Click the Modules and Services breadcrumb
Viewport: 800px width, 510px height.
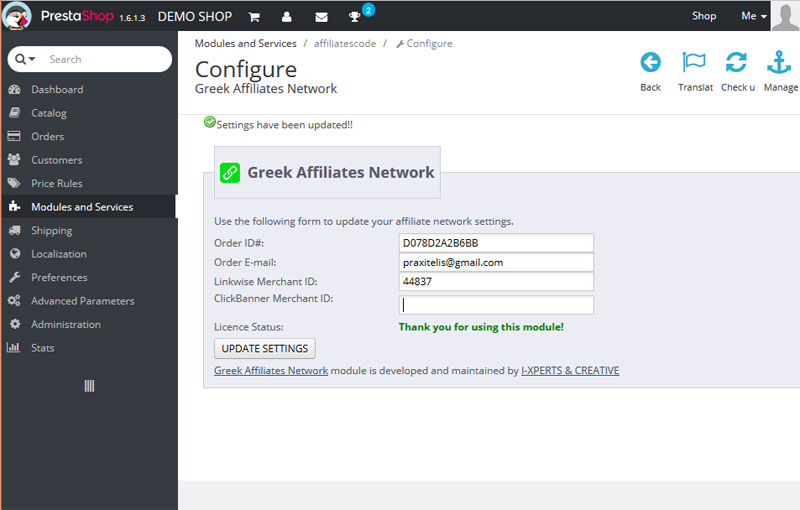coord(245,44)
